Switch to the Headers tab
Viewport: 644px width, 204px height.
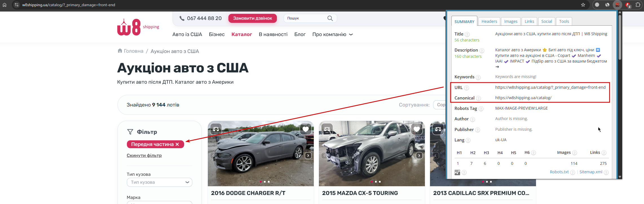click(x=489, y=21)
